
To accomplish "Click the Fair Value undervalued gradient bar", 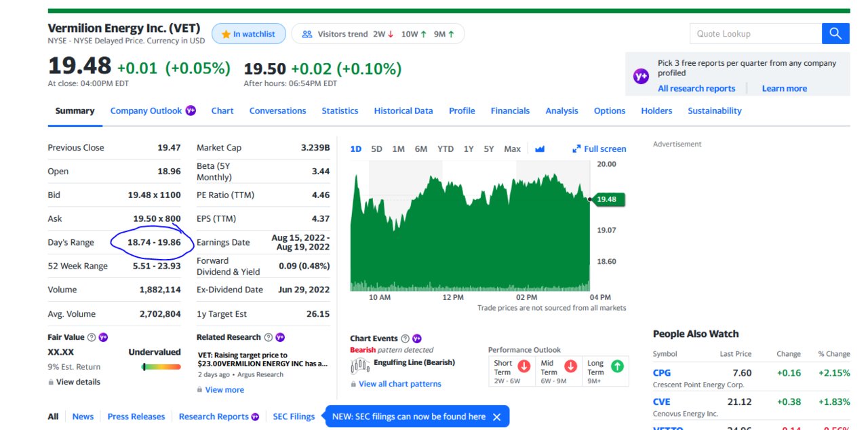I will pyautogui.click(x=161, y=367).
